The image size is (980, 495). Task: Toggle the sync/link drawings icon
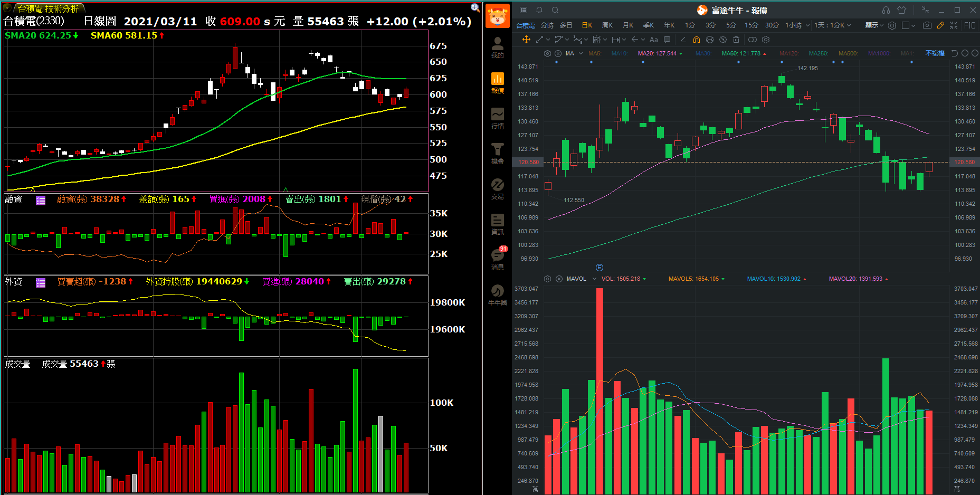pyautogui.click(x=709, y=40)
